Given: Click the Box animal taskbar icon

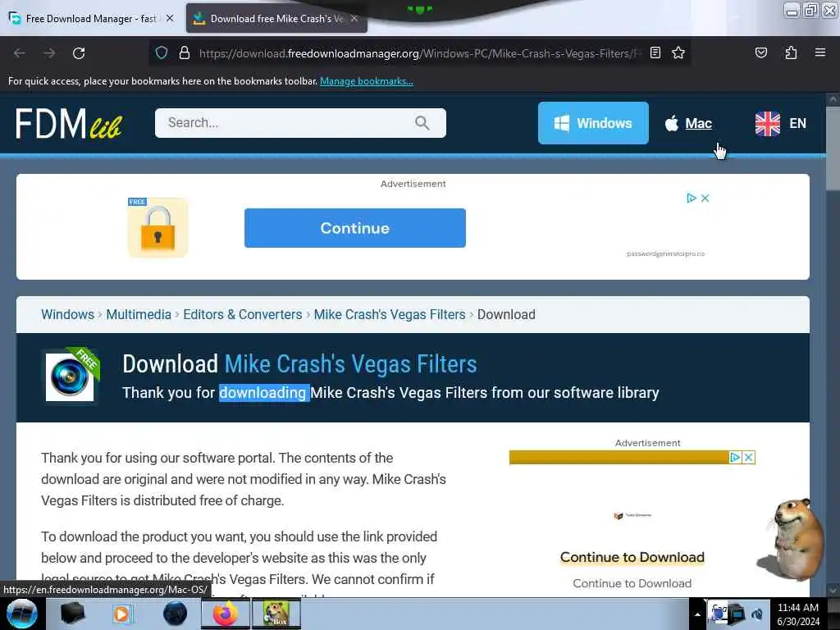Looking at the screenshot, I should [276, 614].
